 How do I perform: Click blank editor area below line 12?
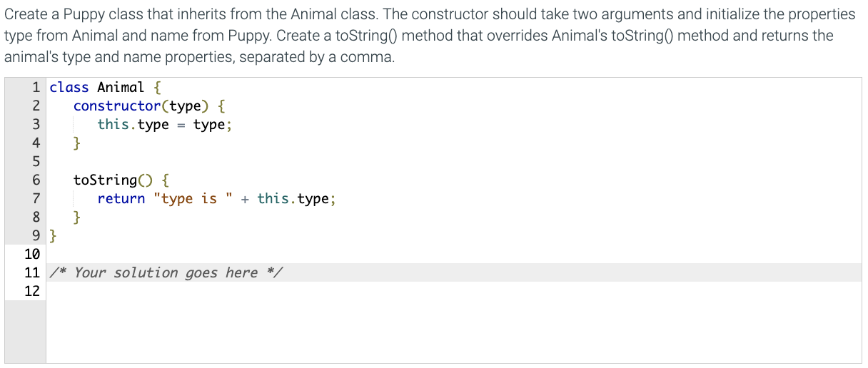click(x=454, y=332)
